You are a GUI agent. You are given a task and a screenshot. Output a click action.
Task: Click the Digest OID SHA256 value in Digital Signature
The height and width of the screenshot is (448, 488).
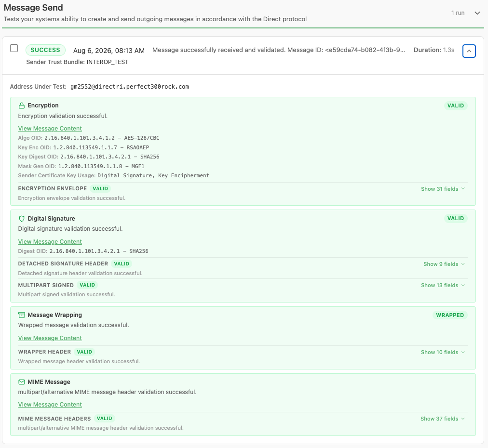pyautogui.click(x=99, y=251)
